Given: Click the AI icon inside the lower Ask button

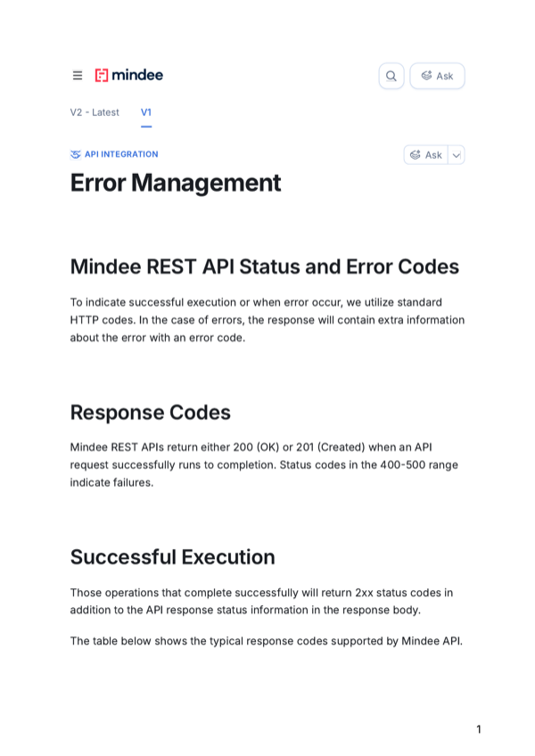Looking at the screenshot, I should (x=414, y=154).
